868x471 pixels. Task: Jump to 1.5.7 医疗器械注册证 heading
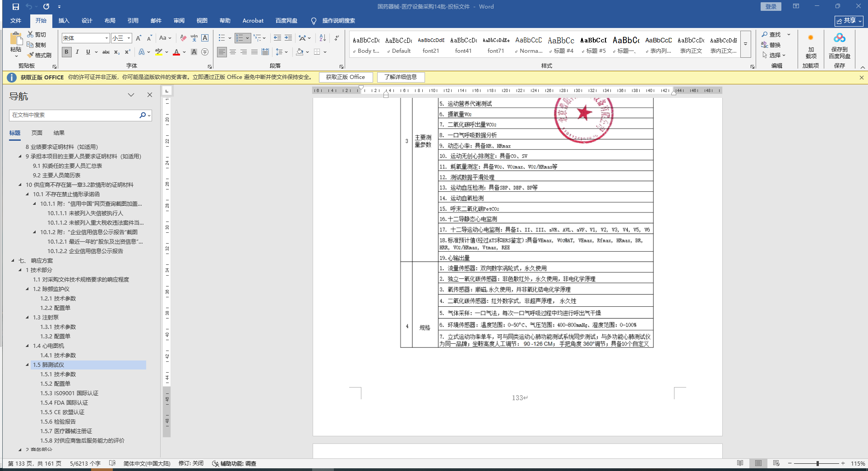(66, 431)
